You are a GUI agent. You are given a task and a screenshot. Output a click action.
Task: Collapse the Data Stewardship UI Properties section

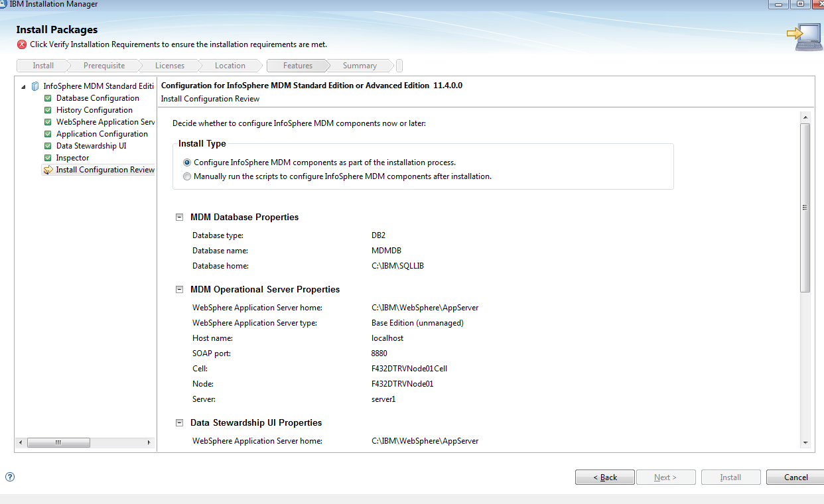179,423
